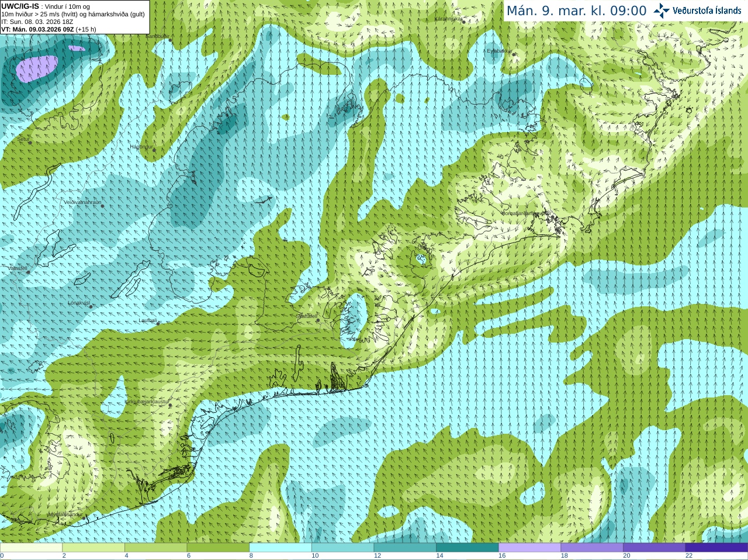Image resolution: width=748 pixels, height=560 pixels.
Task: Click the legend tick label '10'
Action: [x=315, y=556]
